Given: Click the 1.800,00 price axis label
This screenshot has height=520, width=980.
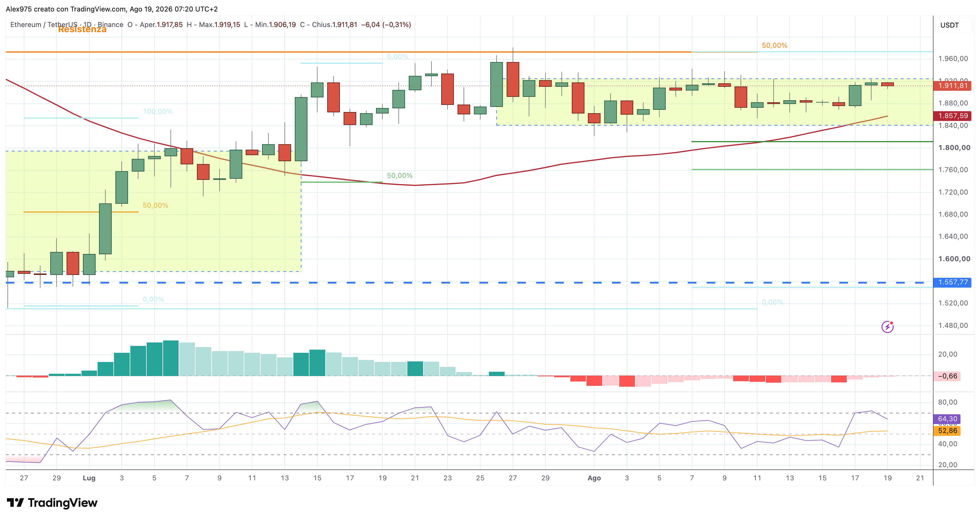Looking at the screenshot, I should 954,148.
